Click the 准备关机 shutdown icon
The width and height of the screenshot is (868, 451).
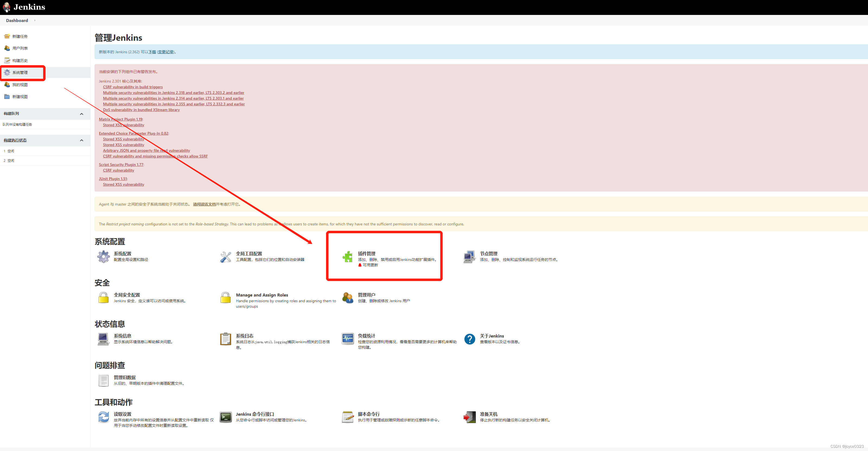(469, 417)
